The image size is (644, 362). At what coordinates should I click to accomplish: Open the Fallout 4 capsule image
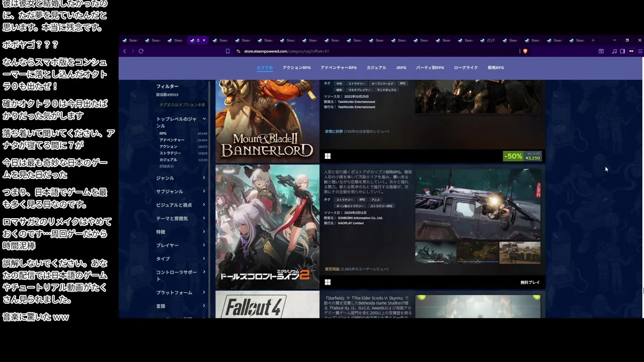(267, 305)
